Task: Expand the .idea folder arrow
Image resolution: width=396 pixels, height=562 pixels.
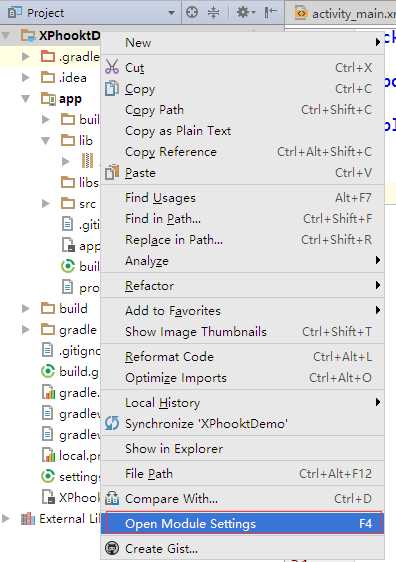Action: click(x=25, y=77)
